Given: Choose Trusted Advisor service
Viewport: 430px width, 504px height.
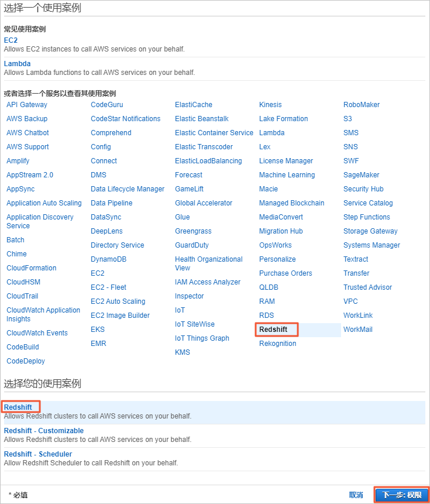Looking at the screenshot, I should (x=368, y=287).
